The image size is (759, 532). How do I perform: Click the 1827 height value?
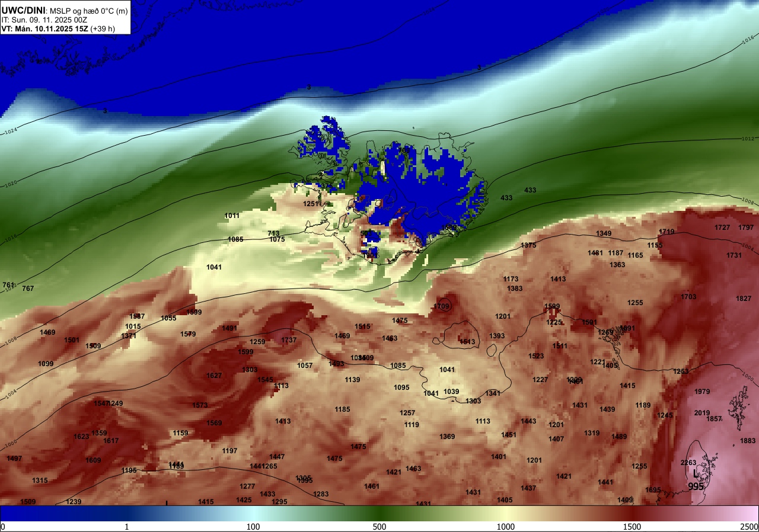(744, 298)
